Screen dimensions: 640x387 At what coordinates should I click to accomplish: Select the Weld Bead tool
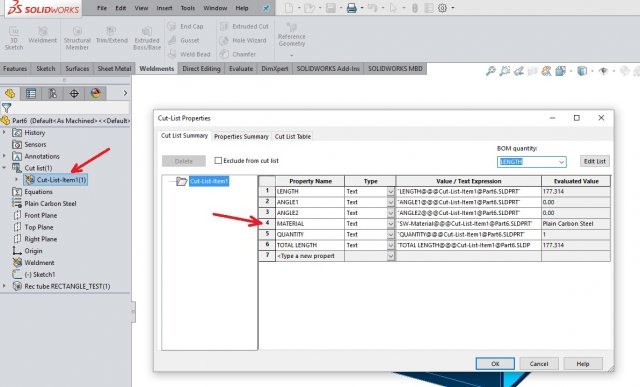189,54
